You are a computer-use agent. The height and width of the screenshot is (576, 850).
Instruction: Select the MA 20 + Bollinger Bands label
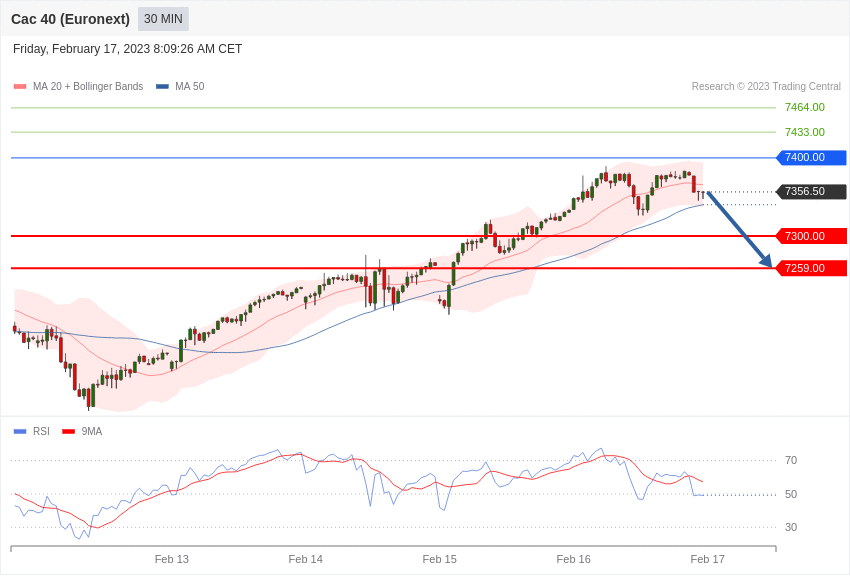tap(88, 87)
